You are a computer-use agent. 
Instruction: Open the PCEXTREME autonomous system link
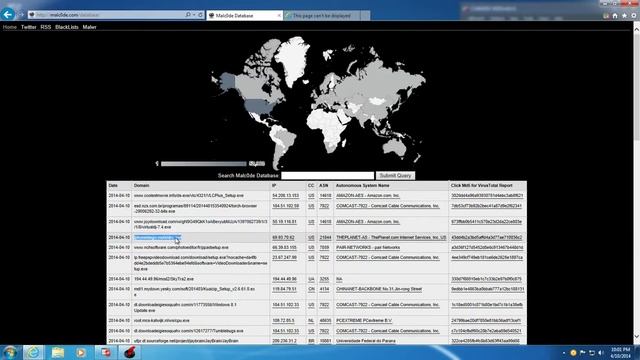[364, 320]
